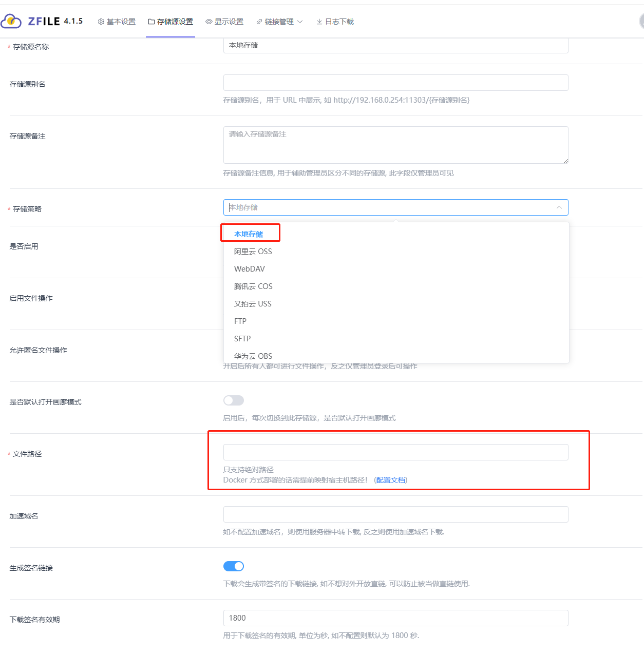Switch to 显示设置 tab

tap(224, 22)
